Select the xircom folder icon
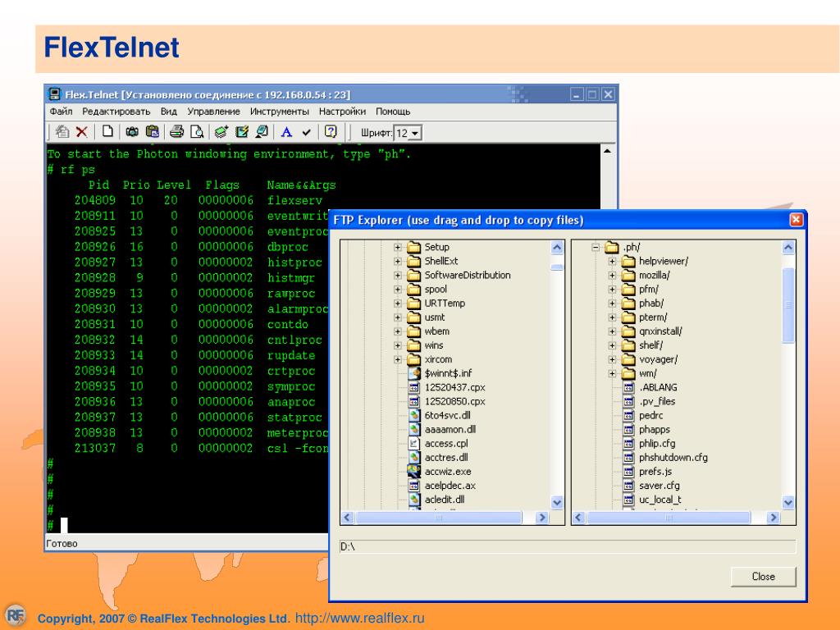This screenshot has width=840, height=630. (413, 359)
